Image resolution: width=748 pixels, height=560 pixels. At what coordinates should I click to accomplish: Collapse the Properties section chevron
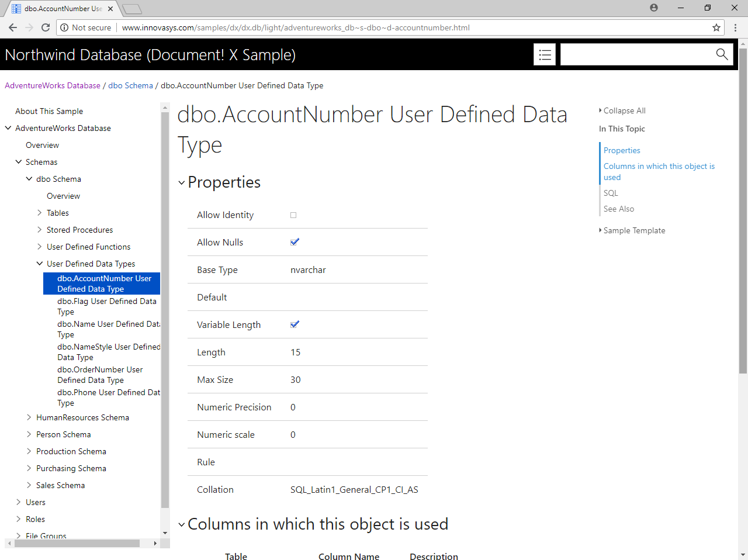181,183
